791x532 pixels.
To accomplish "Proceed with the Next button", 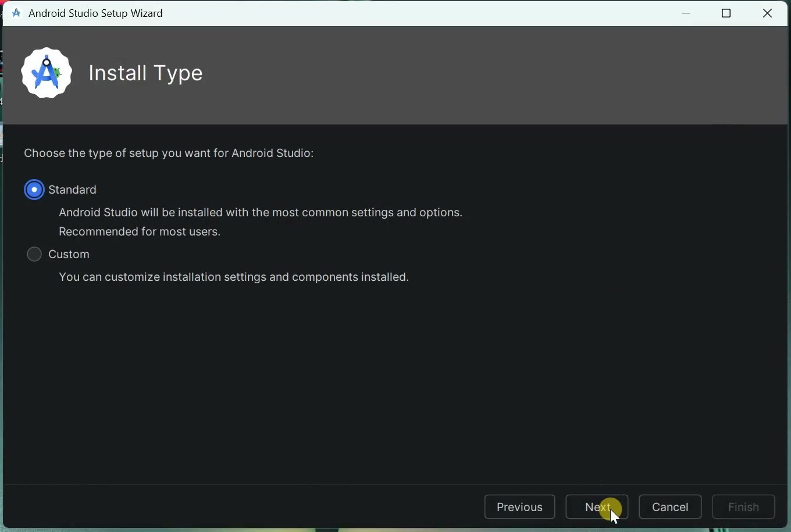I will pos(597,508).
